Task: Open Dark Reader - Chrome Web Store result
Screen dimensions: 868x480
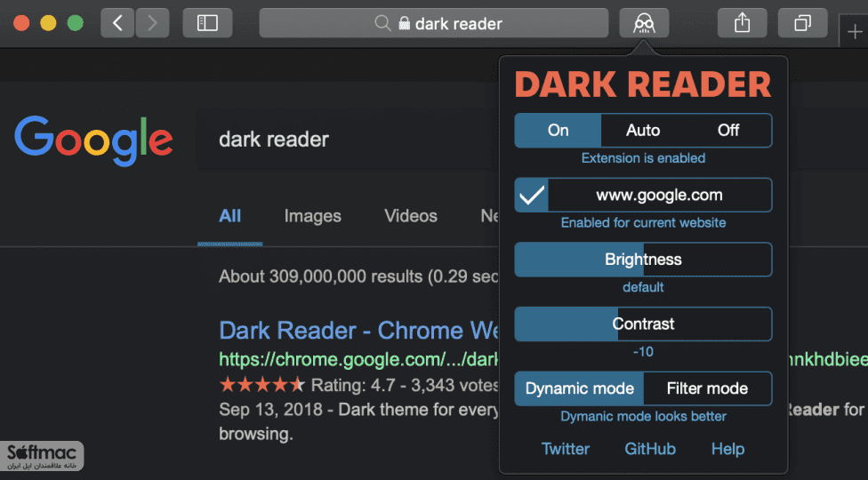Action: [358, 331]
